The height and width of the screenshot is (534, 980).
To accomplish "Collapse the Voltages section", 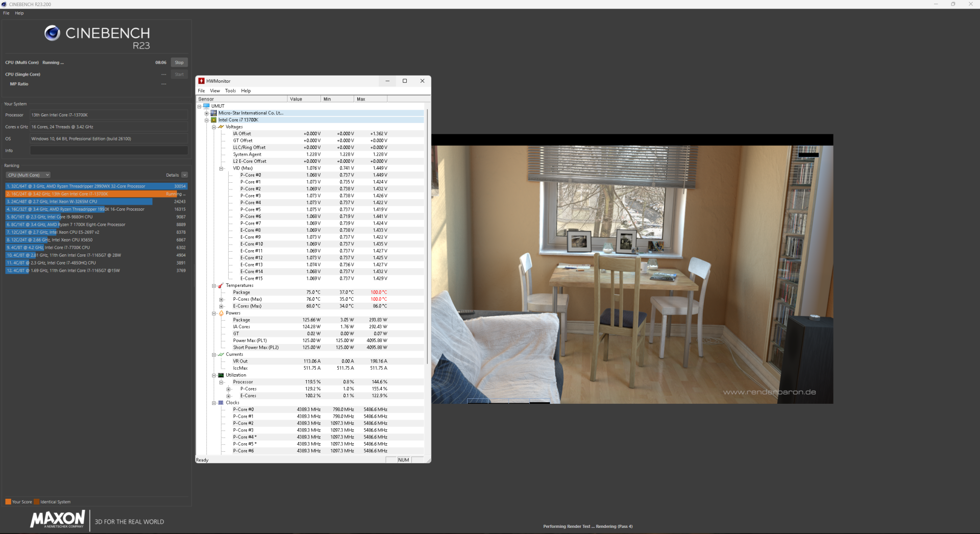I will tap(214, 127).
